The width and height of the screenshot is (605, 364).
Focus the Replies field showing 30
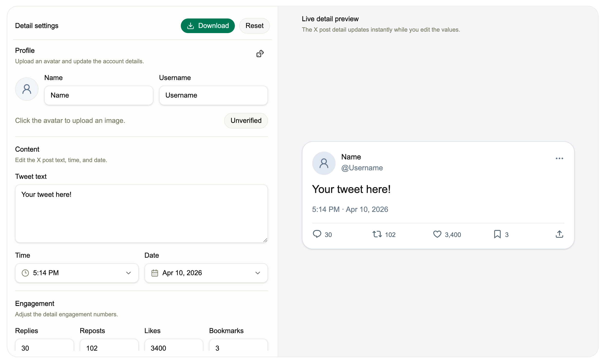coord(44,348)
